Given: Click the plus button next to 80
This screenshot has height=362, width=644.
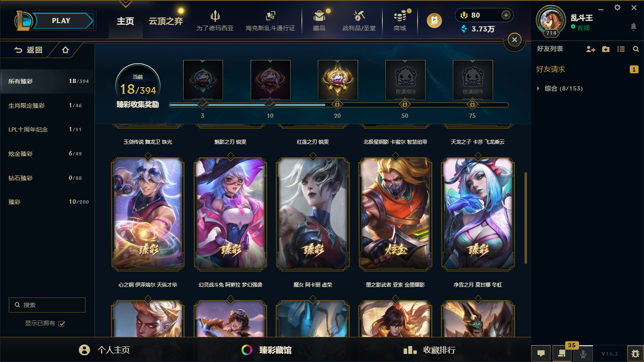Looking at the screenshot, I should click(506, 15).
